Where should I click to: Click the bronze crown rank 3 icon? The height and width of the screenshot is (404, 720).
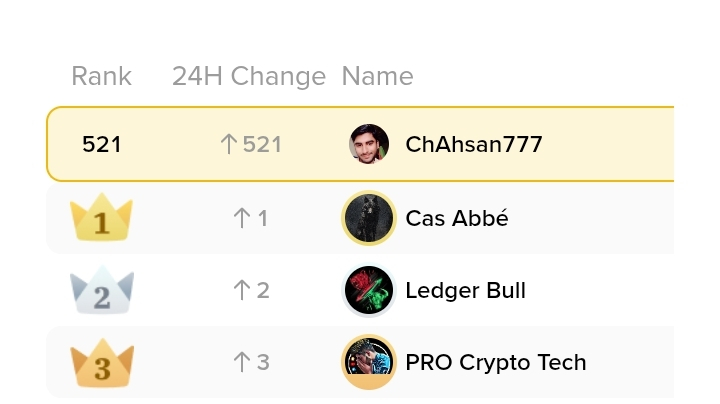pyautogui.click(x=101, y=363)
